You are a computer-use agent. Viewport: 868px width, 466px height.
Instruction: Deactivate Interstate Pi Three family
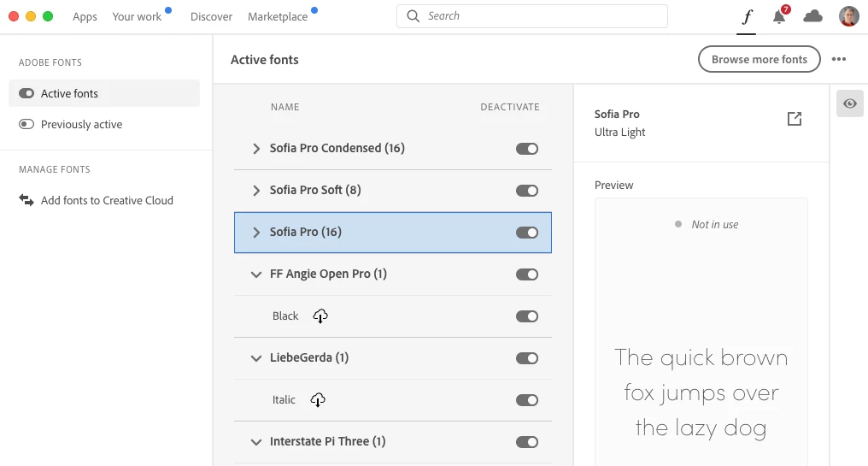coord(527,441)
